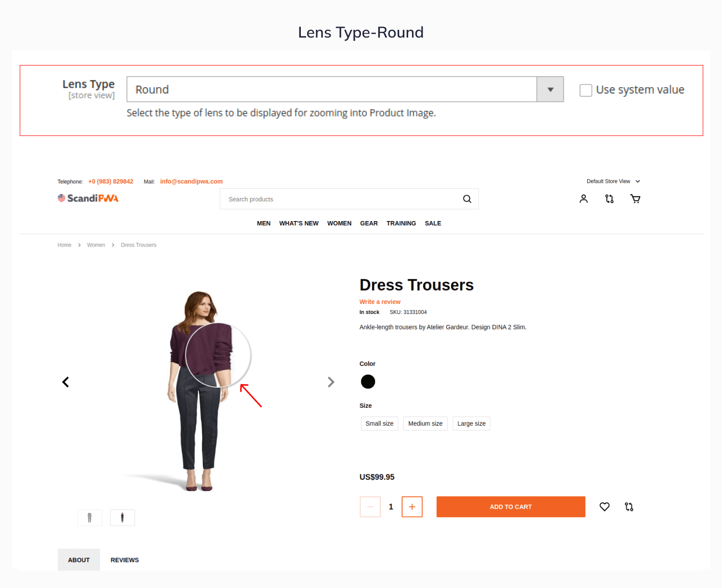Focus the Search products field
The width and height of the screenshot is (722, 588).
tap(349, 199)
